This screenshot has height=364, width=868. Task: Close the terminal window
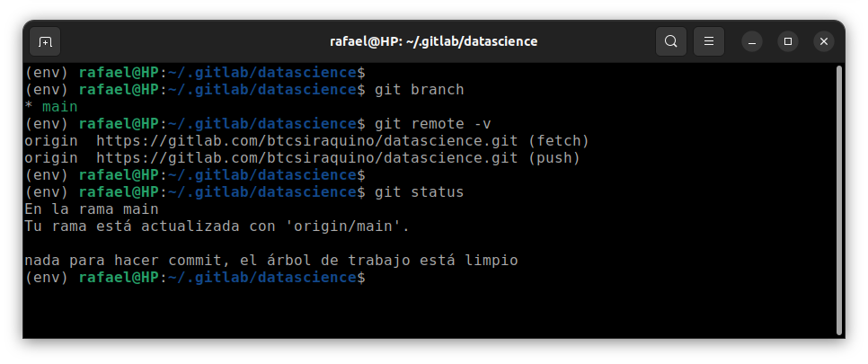[x=824, y=41]
